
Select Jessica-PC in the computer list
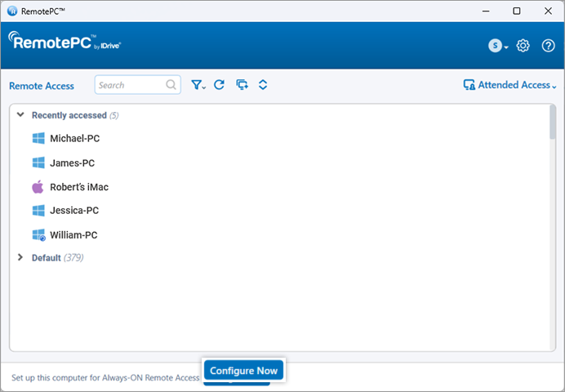point(74,211)
